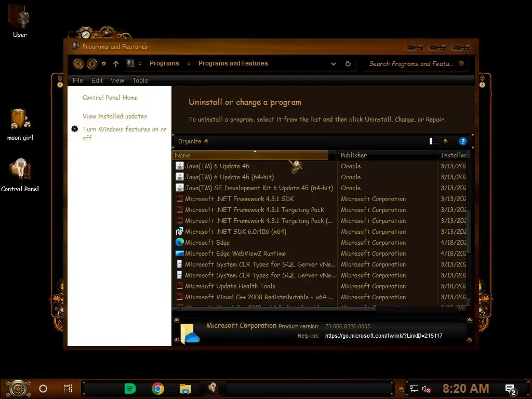Screen dimensions: 532x399
Task: Click the muted volume tray icon
Action: click(x=426, y=389)
